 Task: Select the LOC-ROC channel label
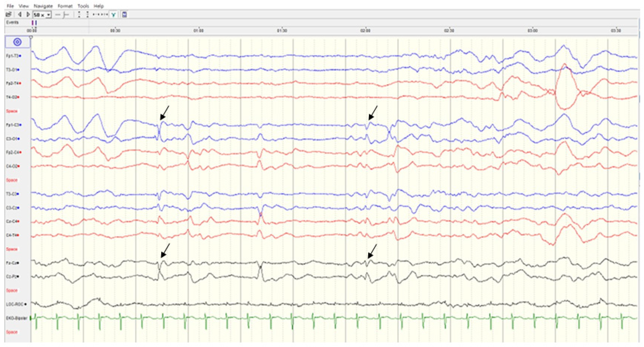click(x=15, y=304)
